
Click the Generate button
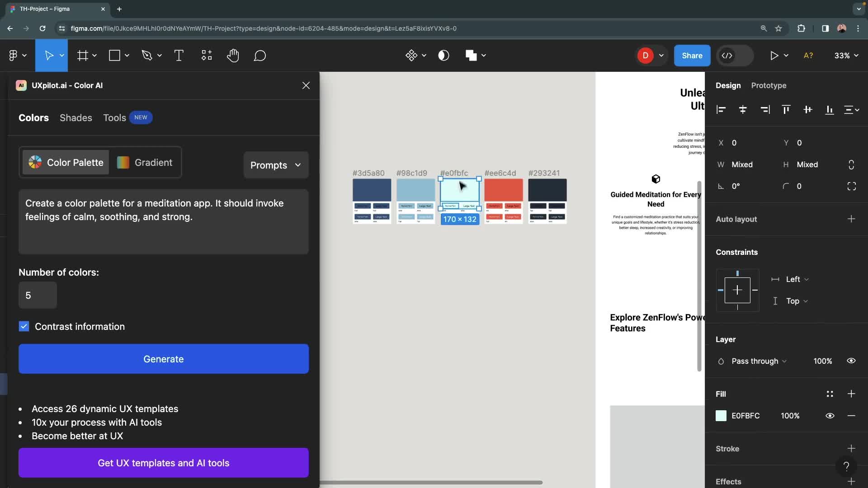[x=163, y=359]
